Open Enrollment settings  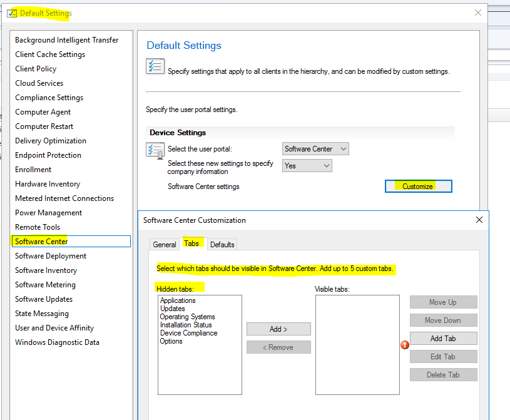tap(33, 170)
